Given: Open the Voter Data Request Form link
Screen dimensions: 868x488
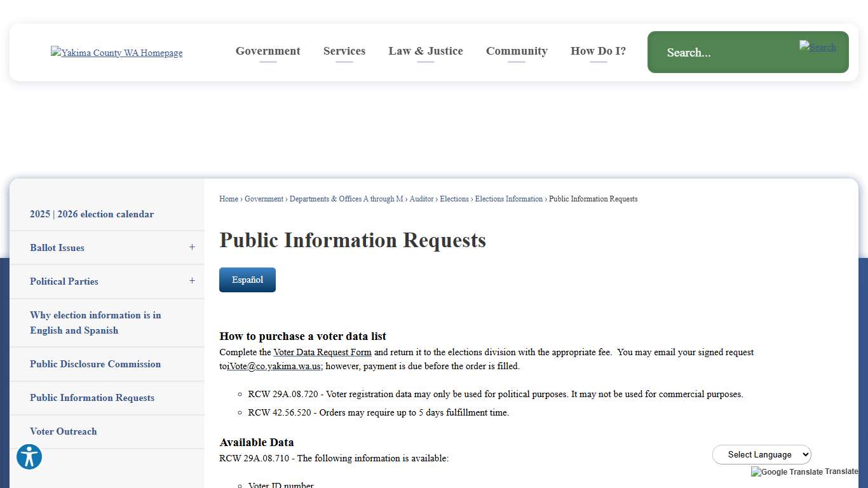Looking at the screenshot, I should [x=322, y=352].
